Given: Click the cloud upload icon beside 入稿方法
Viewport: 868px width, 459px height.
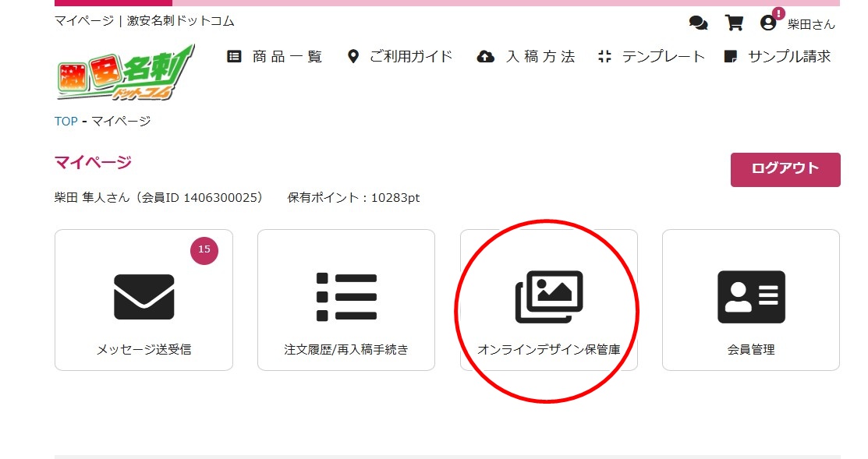Looking at the screenshot, I should click(485, 57).
